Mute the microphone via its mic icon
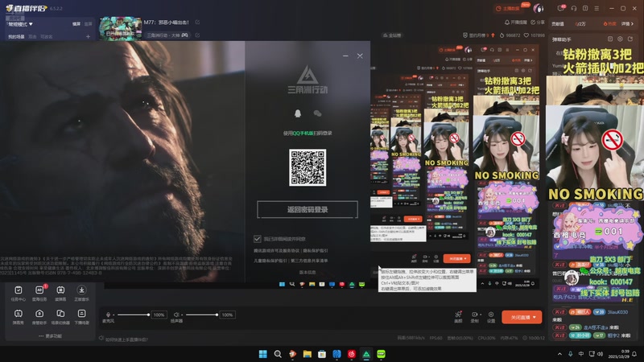 [108, 315]
